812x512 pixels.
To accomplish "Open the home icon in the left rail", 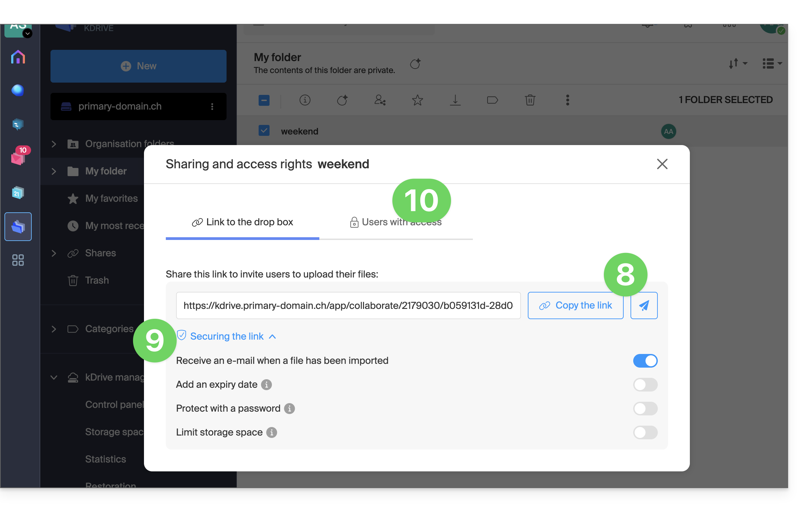I will point(18,57).
